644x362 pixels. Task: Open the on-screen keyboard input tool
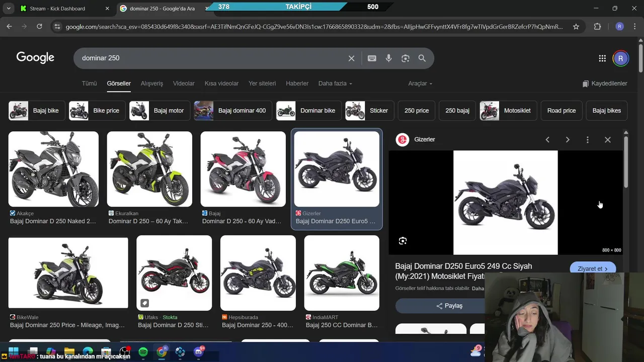[372, 58]
